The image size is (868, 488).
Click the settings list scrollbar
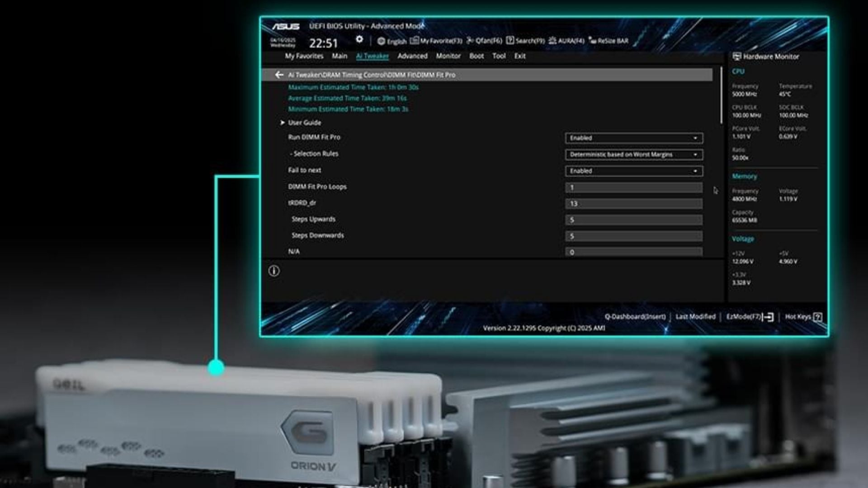[721, 95]
